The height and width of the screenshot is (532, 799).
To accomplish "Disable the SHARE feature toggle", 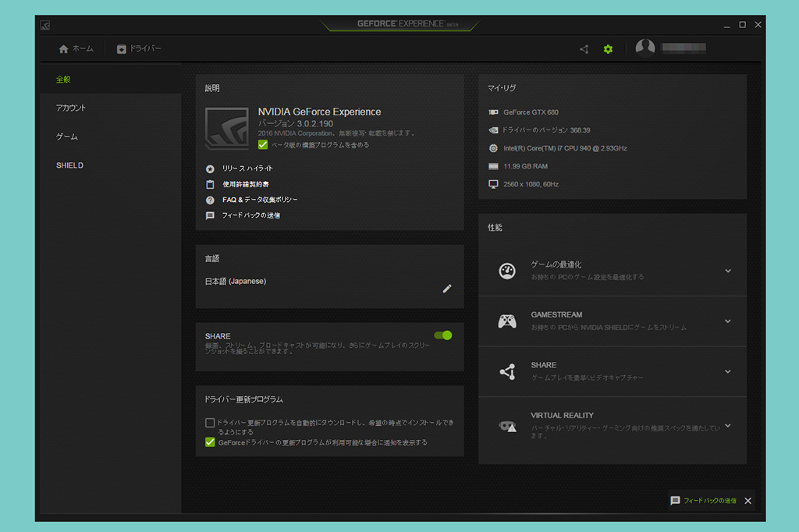I will tap(442, 335).
